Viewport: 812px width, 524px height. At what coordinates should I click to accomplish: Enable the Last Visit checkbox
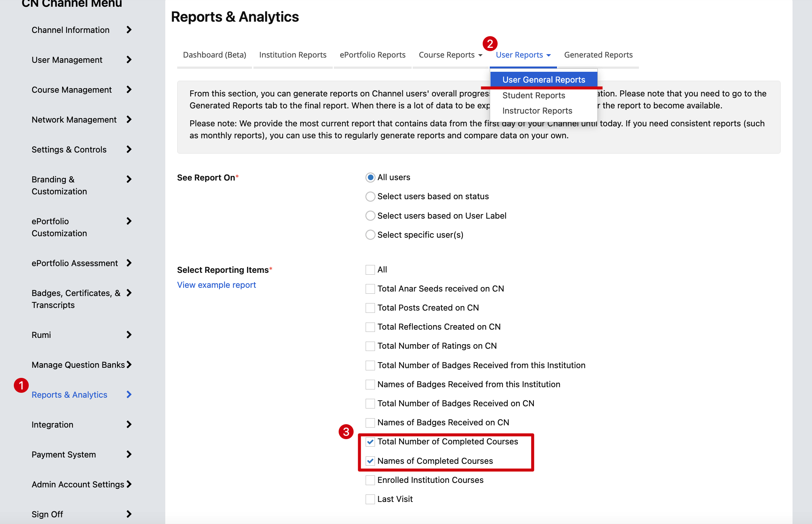pos(370,499)
